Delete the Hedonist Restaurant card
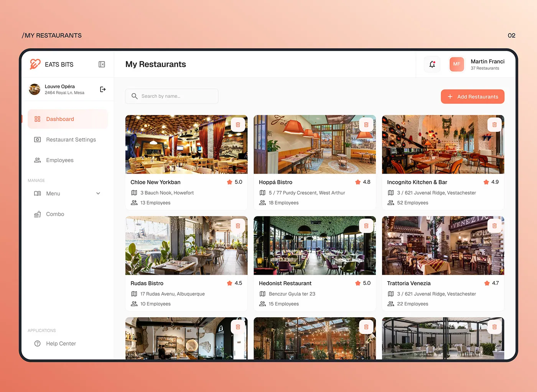This screenshot has height=392, width=537. [x=366, y=226]
